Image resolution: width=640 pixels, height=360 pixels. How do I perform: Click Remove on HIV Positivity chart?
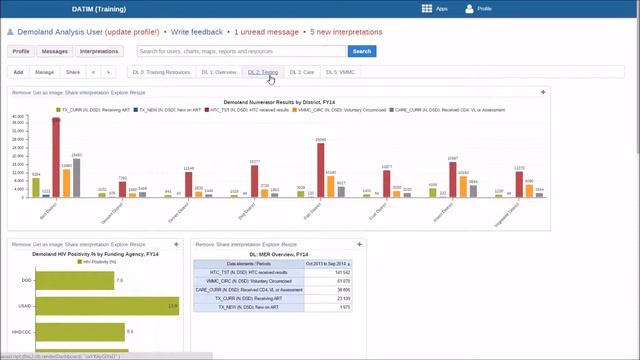click(21, 244)
